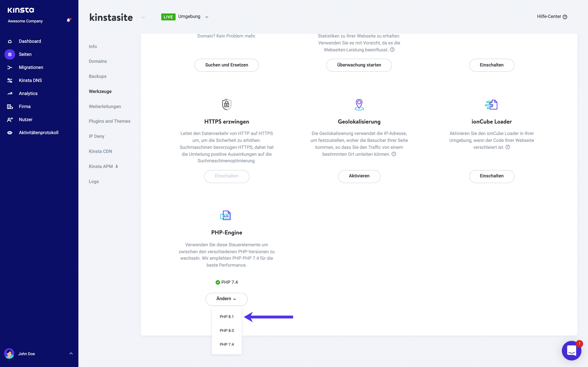Image resolution: width=588 pixels, height=367 pixels.
Task: Open Analytics from the sidebar icon
Action: pyautogui.click(x=10, y=93)
